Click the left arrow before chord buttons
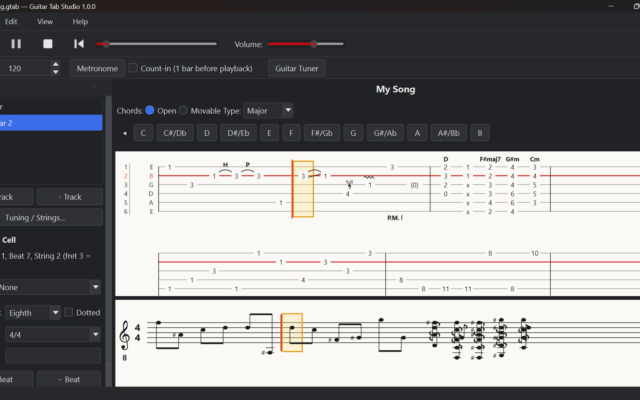Viewport: 640px width, 400px height. [125, 133]
